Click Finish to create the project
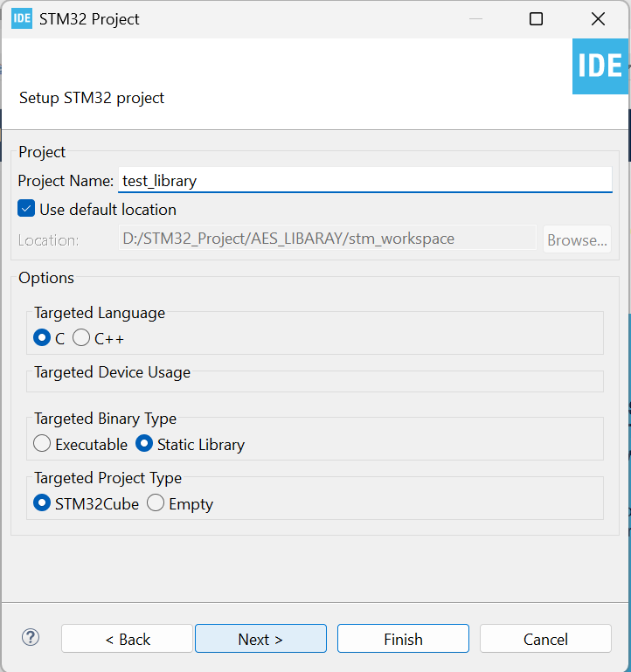This screenshot has height=672, width=631. coord(403,639)
